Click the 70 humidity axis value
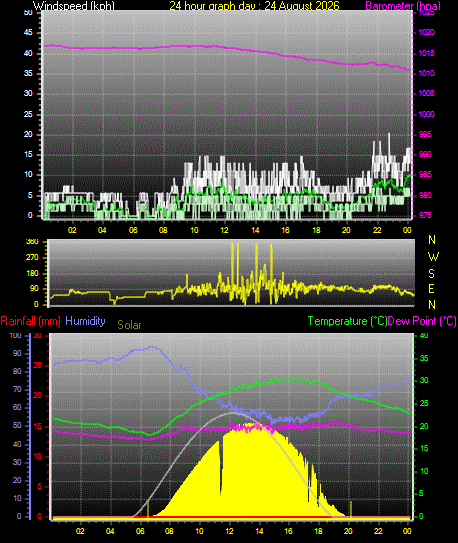 17,390
